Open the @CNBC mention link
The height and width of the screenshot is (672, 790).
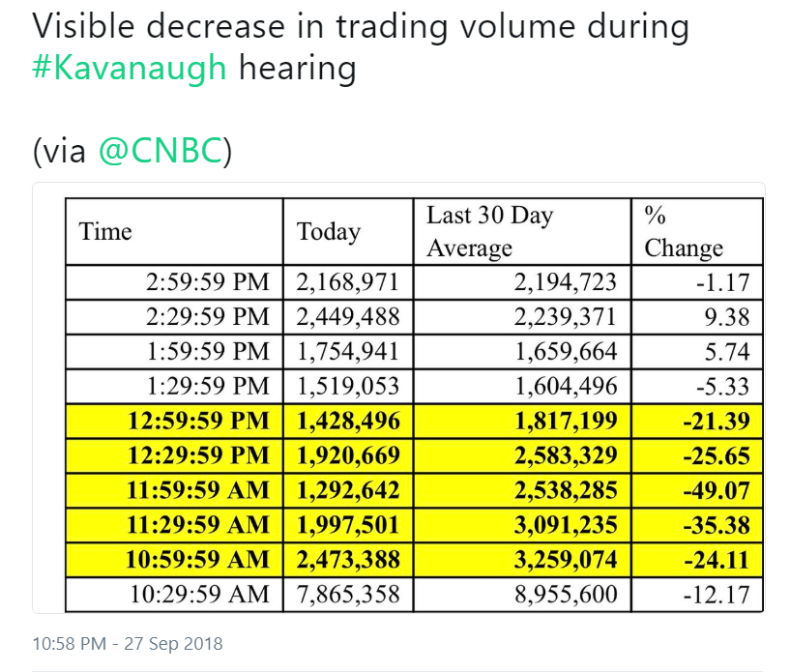[161, 150]
